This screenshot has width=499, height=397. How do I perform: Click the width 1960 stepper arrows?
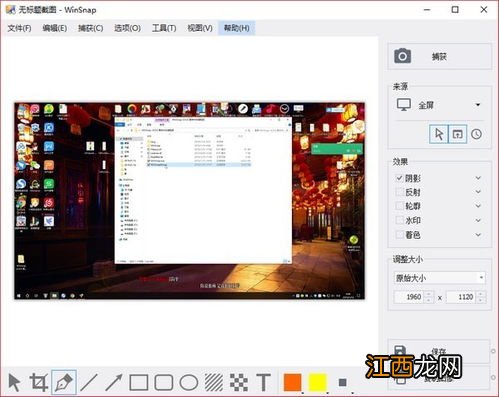(429, 297)
